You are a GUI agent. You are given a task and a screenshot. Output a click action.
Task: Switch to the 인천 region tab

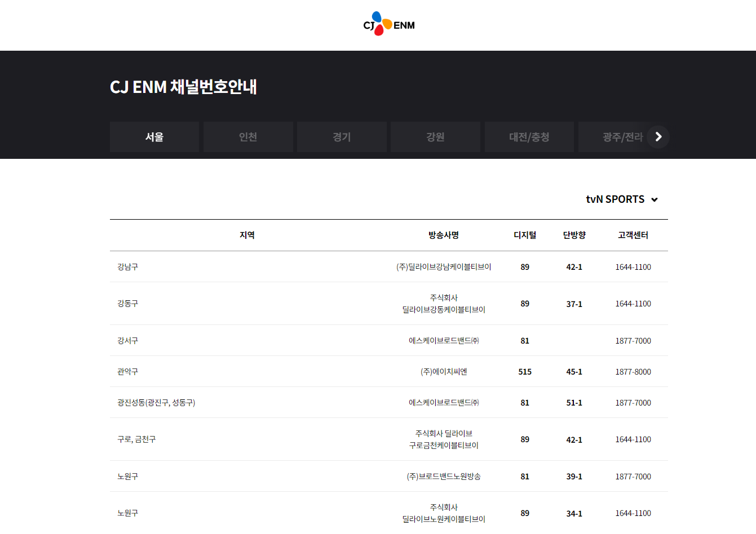(248, 137)
